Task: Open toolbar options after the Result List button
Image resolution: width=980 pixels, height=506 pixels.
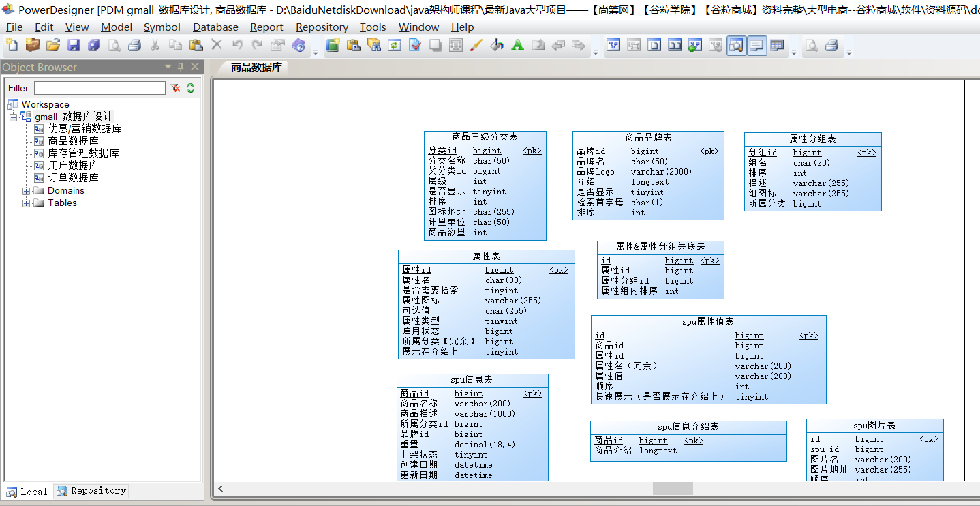Action: point(794,51)
